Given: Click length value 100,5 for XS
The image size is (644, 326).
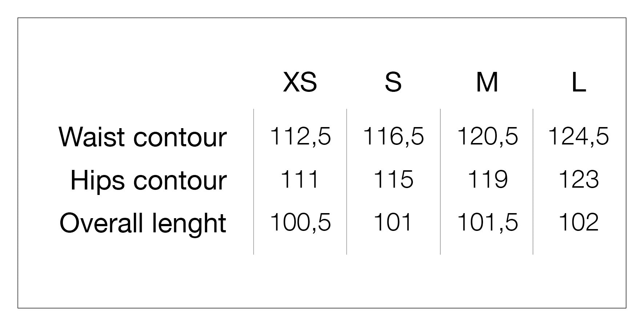Looking at the screenshot, I should tap(300, 222).
